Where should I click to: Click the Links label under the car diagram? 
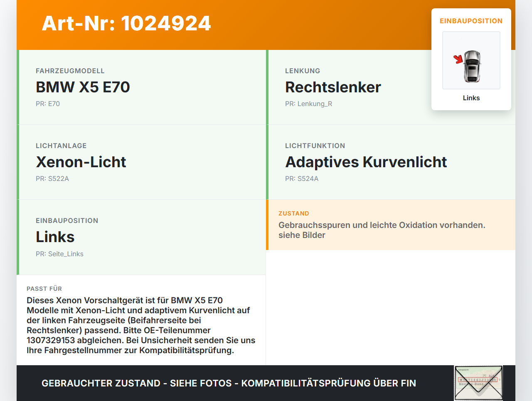471,98
